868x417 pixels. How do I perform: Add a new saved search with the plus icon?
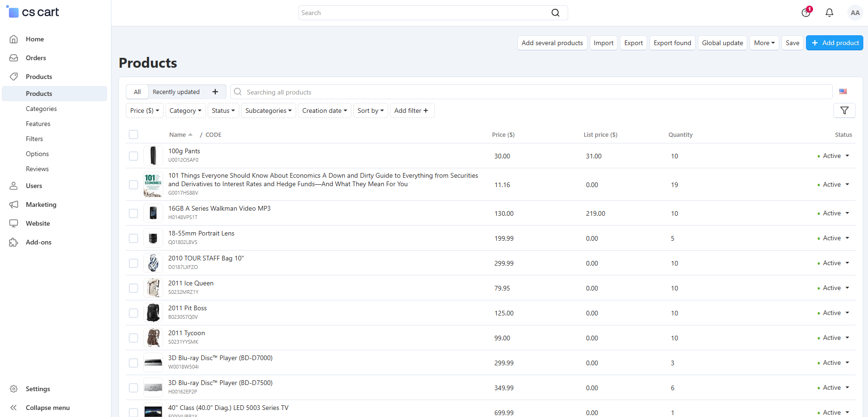tap(215, 92)
